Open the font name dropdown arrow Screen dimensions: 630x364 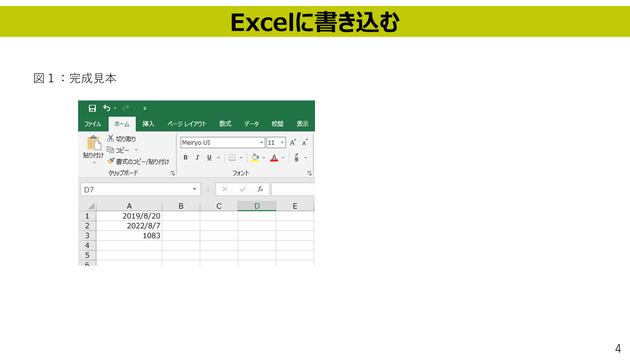pyautogui.click(x=261, y=143)
